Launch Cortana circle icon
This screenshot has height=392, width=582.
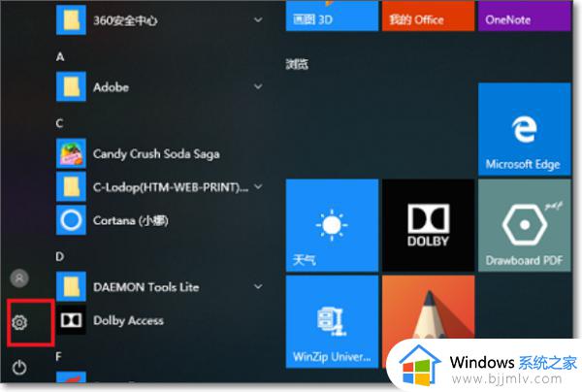[x=71, y=220]
